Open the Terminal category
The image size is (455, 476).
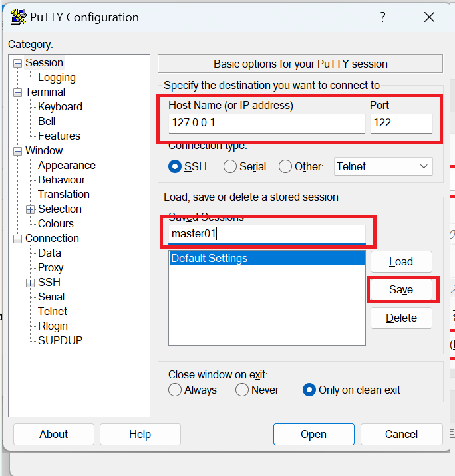[45, 92]
